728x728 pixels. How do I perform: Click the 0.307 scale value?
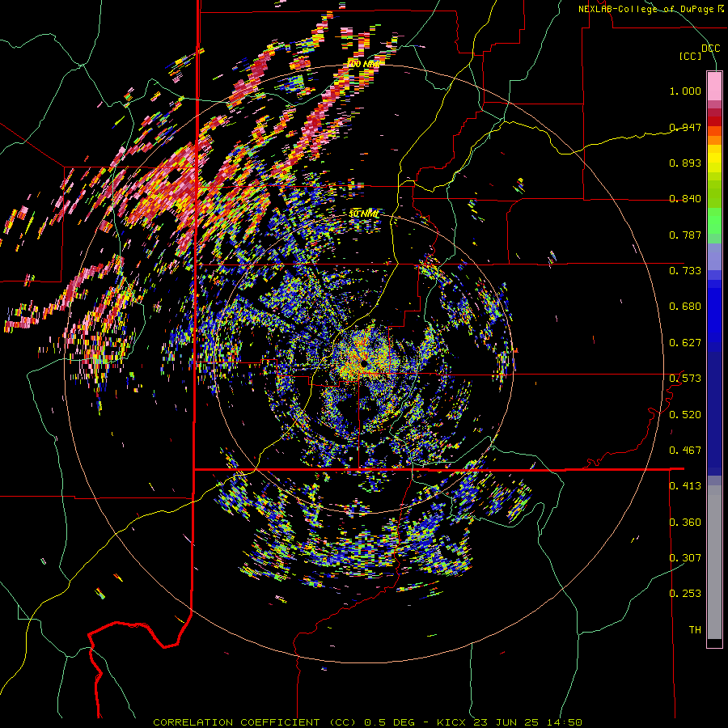click(x=685, y=558)
